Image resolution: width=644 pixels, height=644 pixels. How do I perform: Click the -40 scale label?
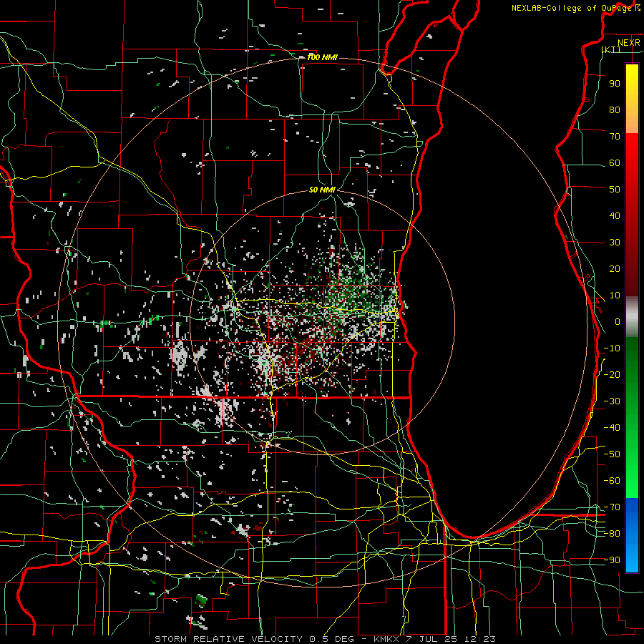[x=612, y=428]
